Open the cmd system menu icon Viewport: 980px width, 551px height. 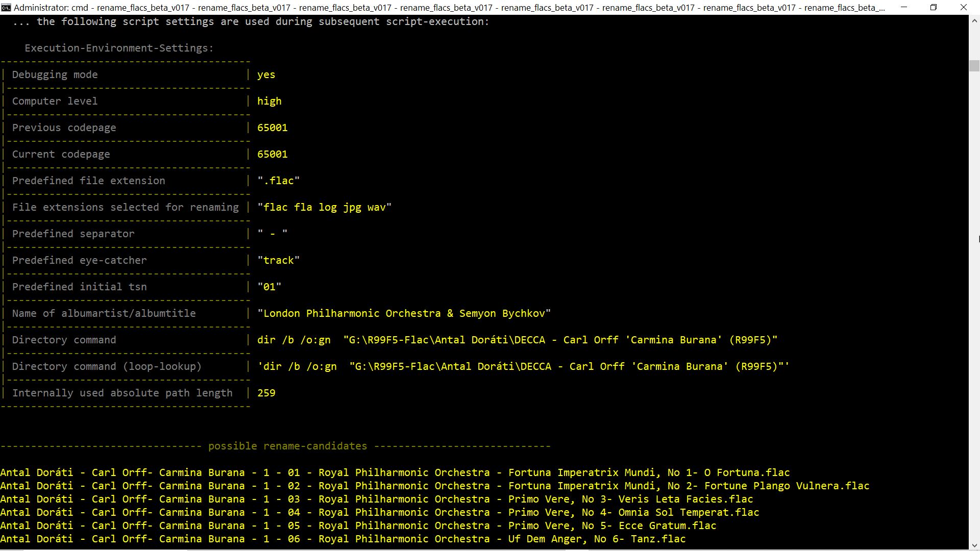(6, 8)
